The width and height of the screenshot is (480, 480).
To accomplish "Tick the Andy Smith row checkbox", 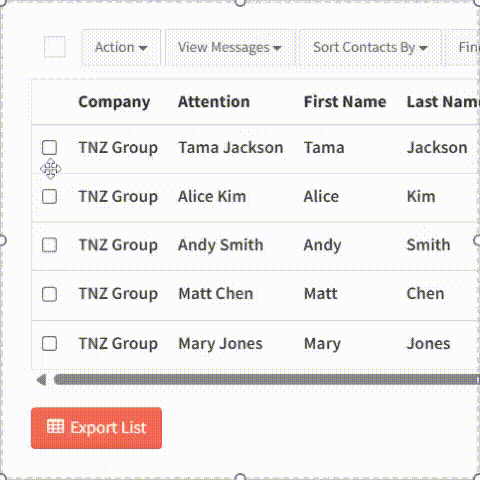I will (x=49, y=245).
